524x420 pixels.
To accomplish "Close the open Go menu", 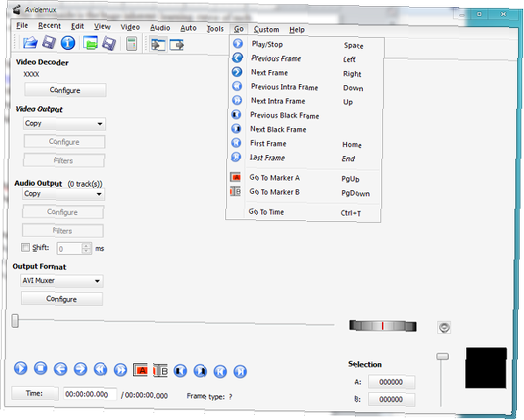I will 238,29.
